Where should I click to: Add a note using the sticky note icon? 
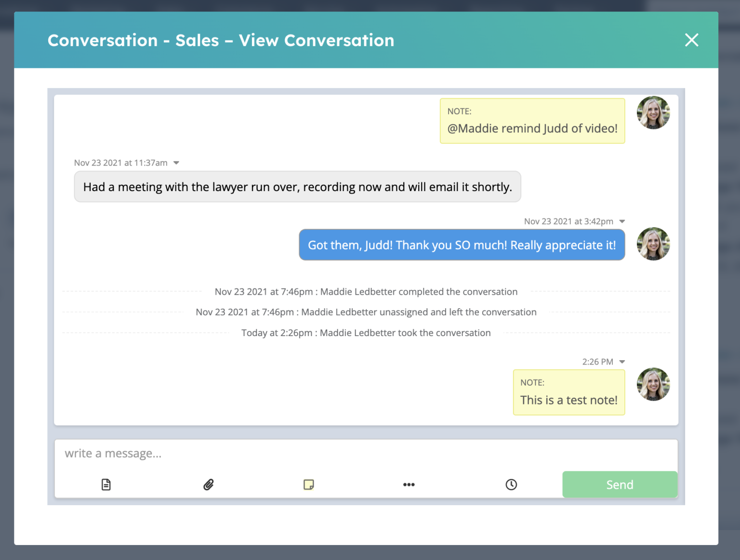(x=309, y=484)
